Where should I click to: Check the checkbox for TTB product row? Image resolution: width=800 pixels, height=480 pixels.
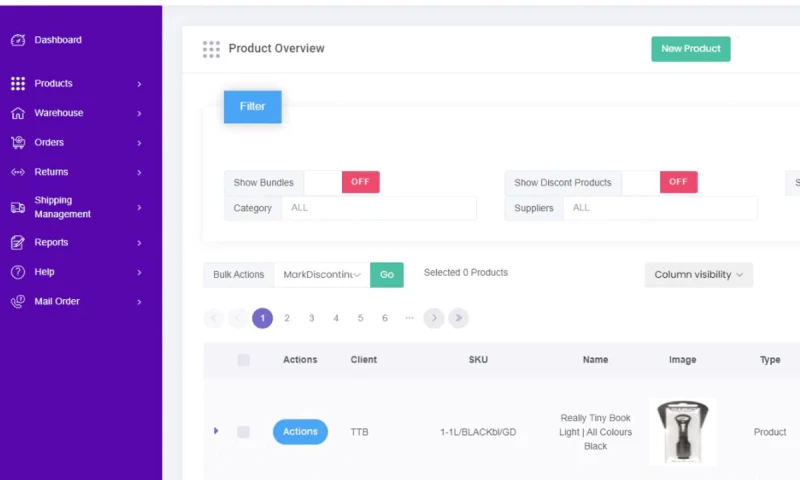point(243,432)
